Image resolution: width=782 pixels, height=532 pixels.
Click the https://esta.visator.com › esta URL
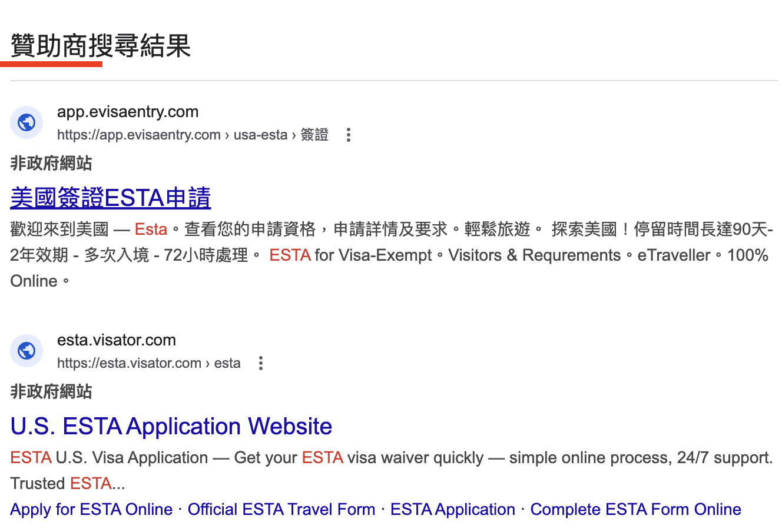(x=149, y=363)
